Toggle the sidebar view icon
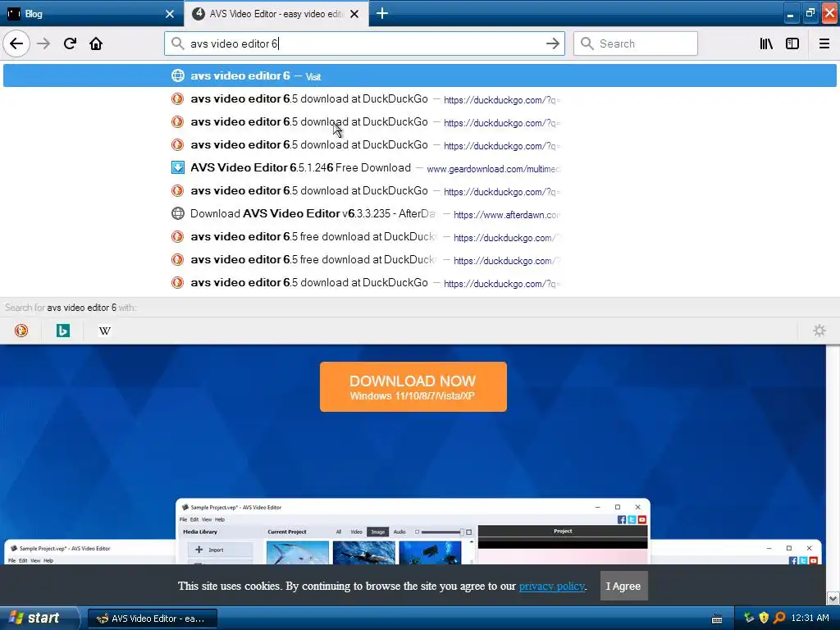Screen dimensions: 840x630 coord(792,43)
